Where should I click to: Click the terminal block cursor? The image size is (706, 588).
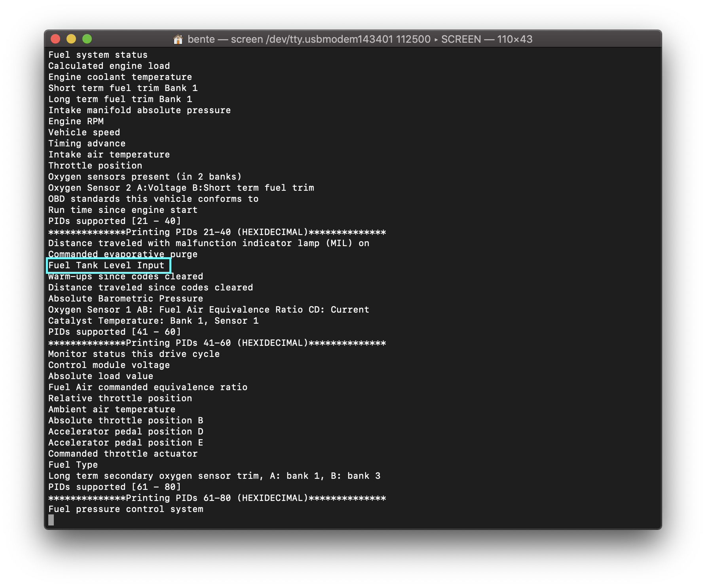click(51, 520)
